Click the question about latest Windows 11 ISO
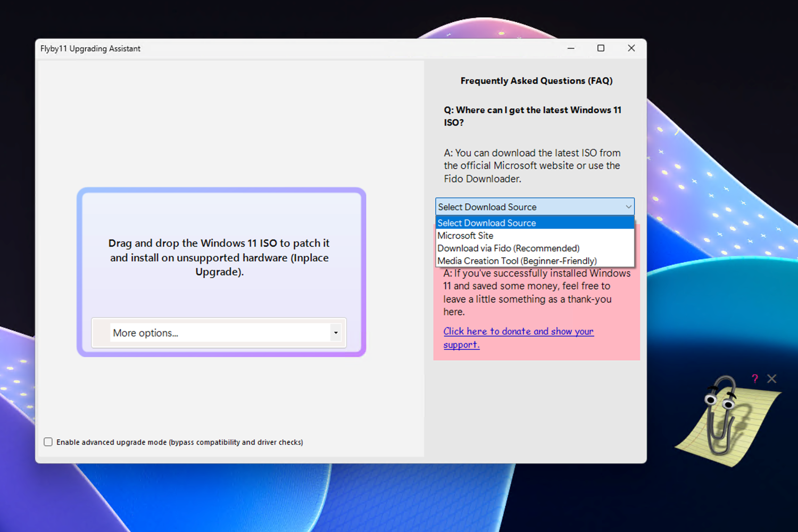 [533, 116]
